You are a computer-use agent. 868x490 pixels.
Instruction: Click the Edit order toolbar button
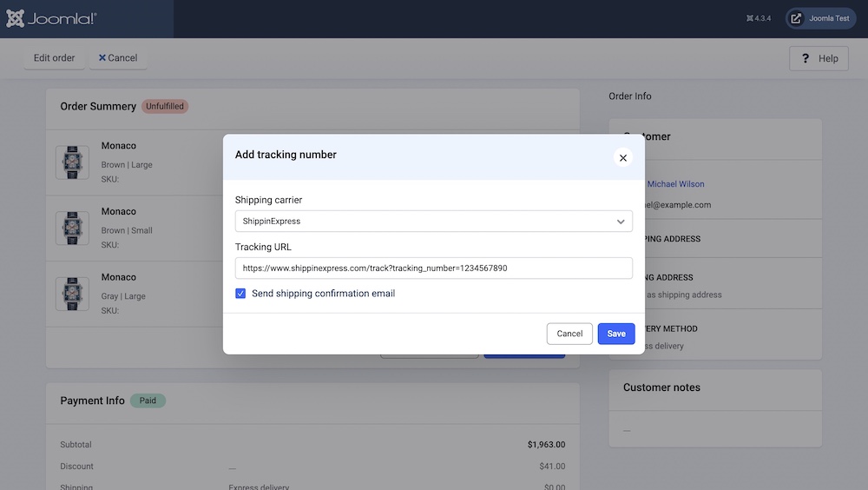(55, 58)
